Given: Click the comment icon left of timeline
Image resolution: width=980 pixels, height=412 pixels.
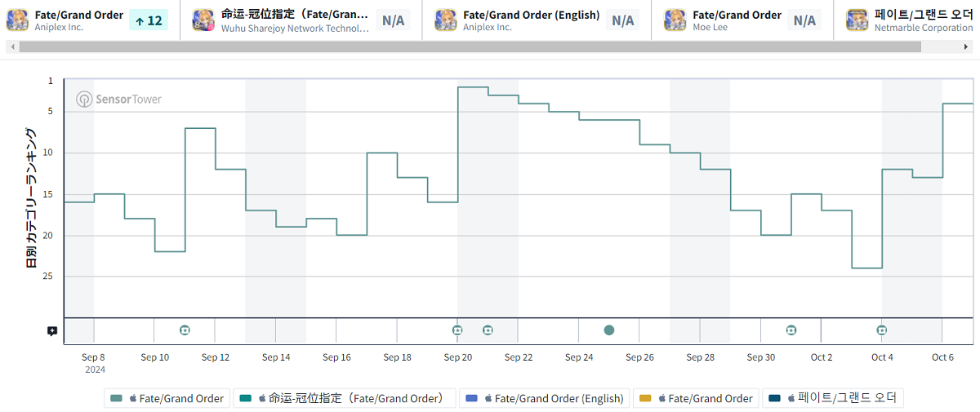Looking at the screenshot, I should point(52,331).
